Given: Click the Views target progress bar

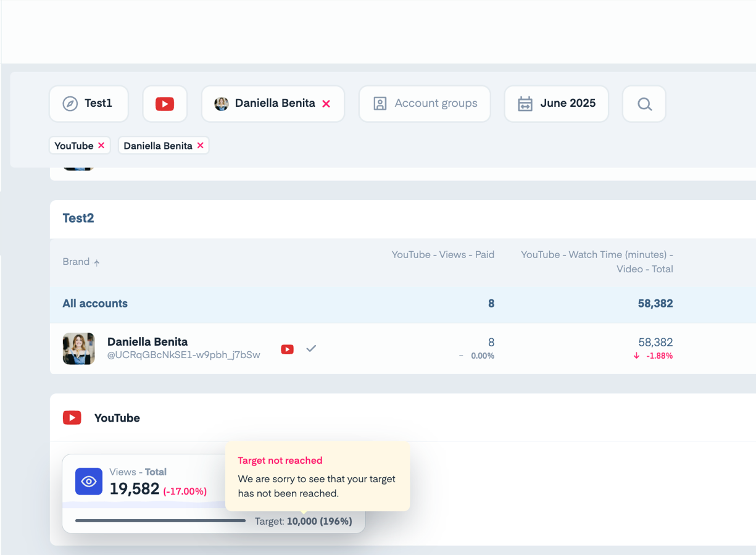Looking at the screenshot, I should pyautogui.click(x=160, y=521).
